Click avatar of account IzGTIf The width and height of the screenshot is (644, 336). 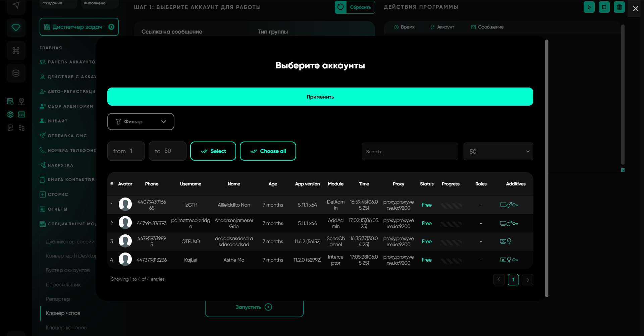(125, 205)
